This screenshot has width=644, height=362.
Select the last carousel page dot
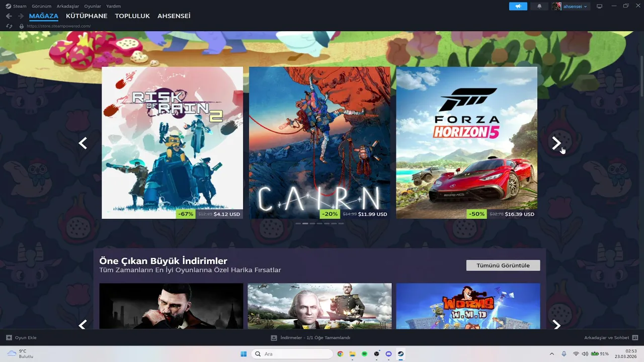[x=341, y=223]
